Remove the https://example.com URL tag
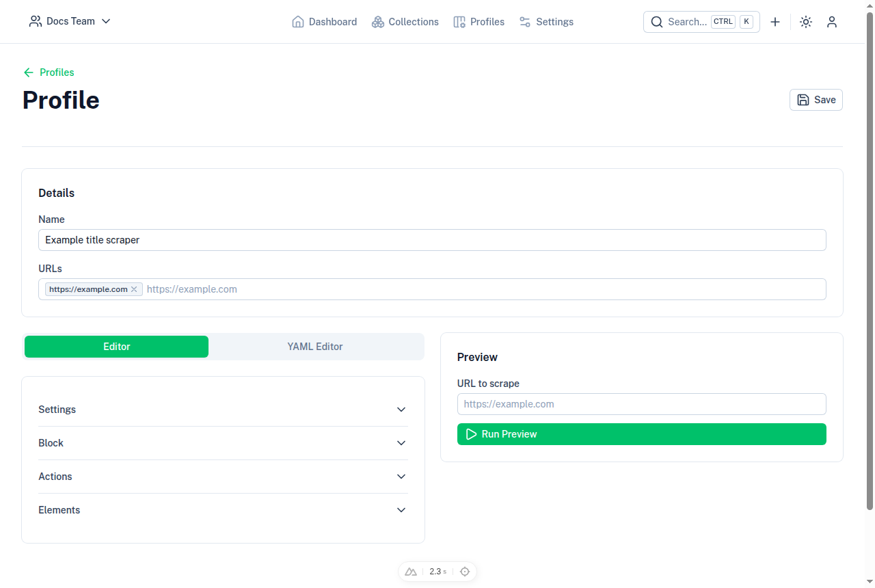 coord(134,289)
